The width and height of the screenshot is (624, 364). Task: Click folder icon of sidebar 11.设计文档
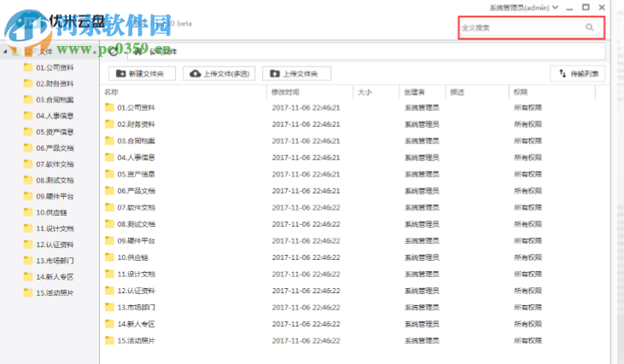click(28, 228)
